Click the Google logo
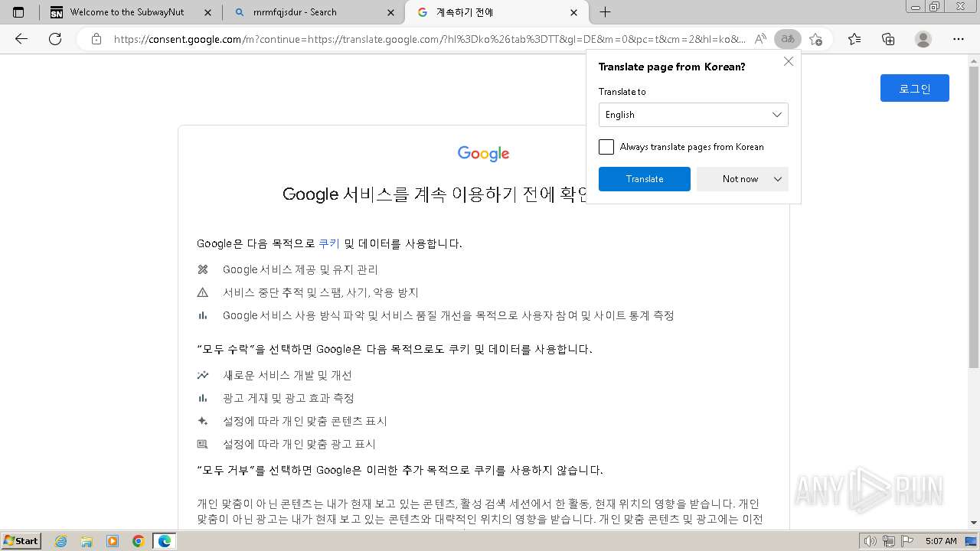 [x=484, y=154]
